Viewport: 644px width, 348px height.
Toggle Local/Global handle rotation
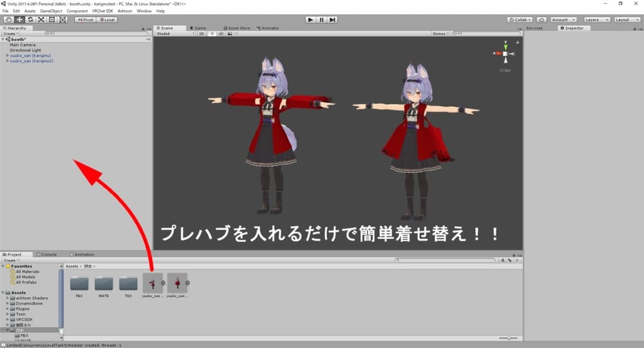pos(107,19)
